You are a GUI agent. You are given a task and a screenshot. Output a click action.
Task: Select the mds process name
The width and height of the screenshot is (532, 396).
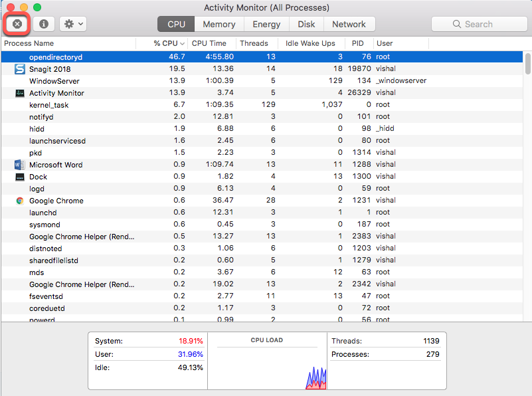pyautogui.click(x=37, y=272)
